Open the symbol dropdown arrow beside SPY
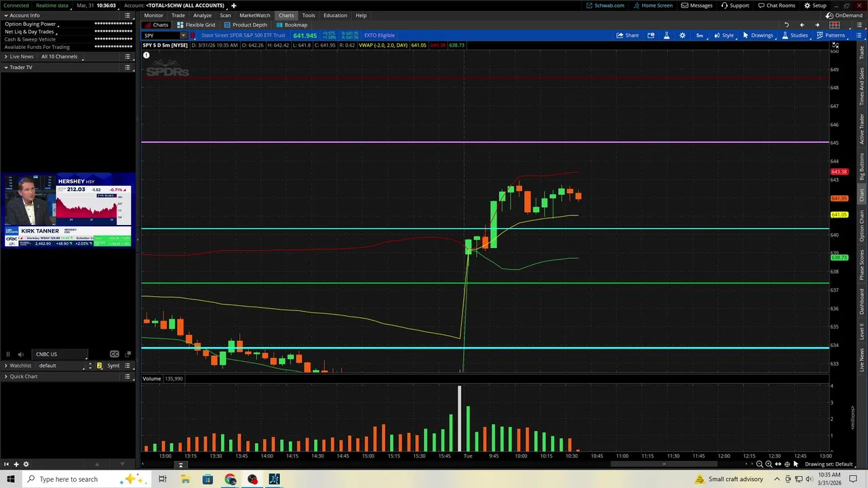 coord(183,35)
